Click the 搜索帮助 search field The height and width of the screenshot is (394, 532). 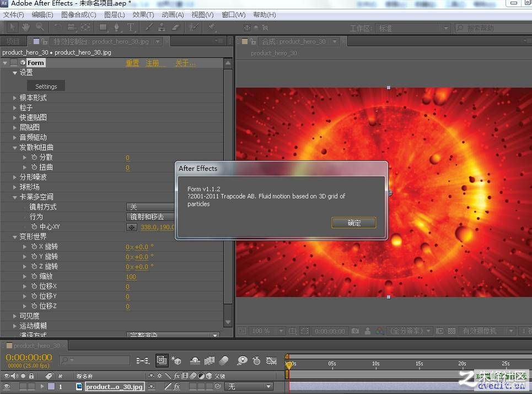(493, 28)
